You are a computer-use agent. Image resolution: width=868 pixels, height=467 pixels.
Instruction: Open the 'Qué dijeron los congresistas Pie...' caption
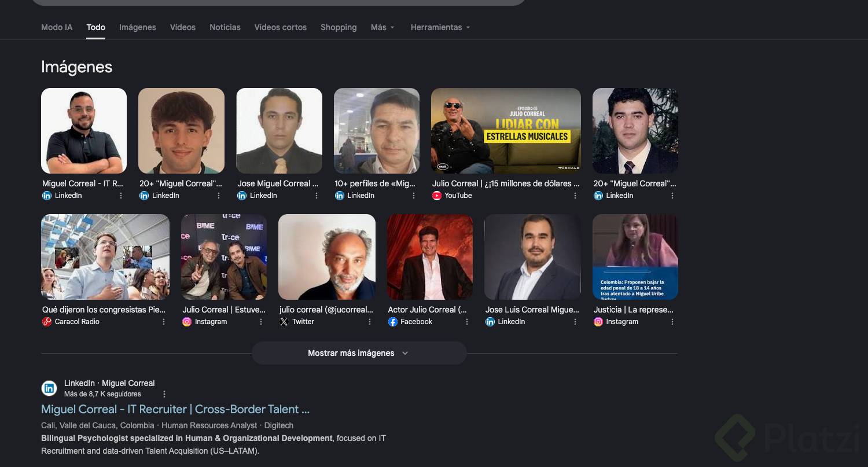(104, 310)
